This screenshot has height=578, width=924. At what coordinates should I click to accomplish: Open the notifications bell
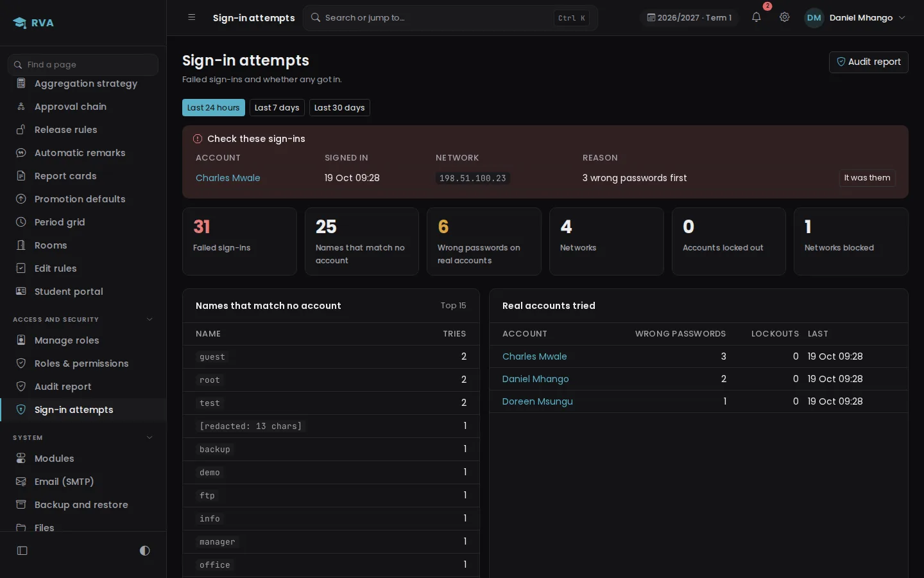(x=756, y=17)
